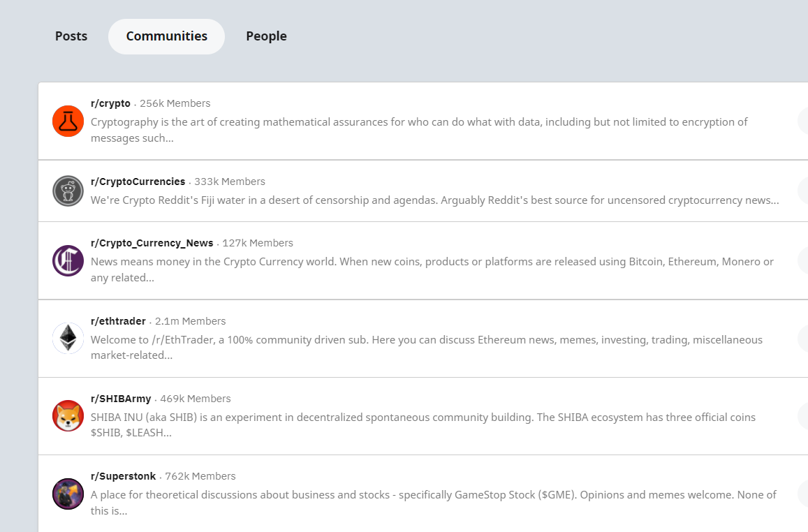Image resolution: width=808 pixels, height=532 pixels.
Task: Open the r/ethtrader community link
Action: tap(118, 321)
